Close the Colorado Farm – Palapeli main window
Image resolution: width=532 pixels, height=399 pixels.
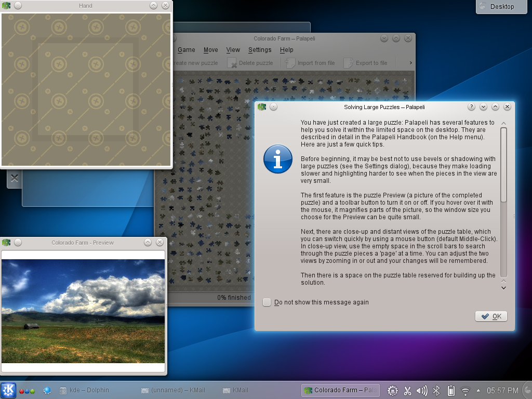click(x=408, y=38)
